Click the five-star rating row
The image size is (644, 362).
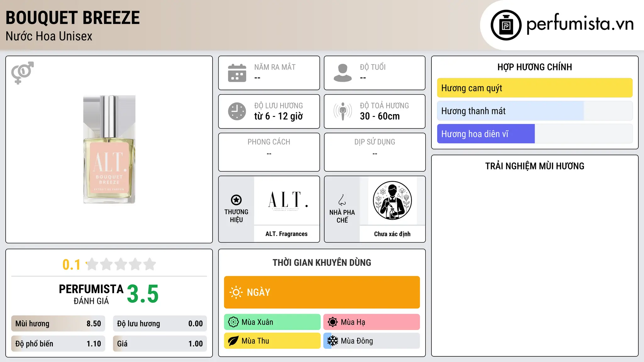121,264
